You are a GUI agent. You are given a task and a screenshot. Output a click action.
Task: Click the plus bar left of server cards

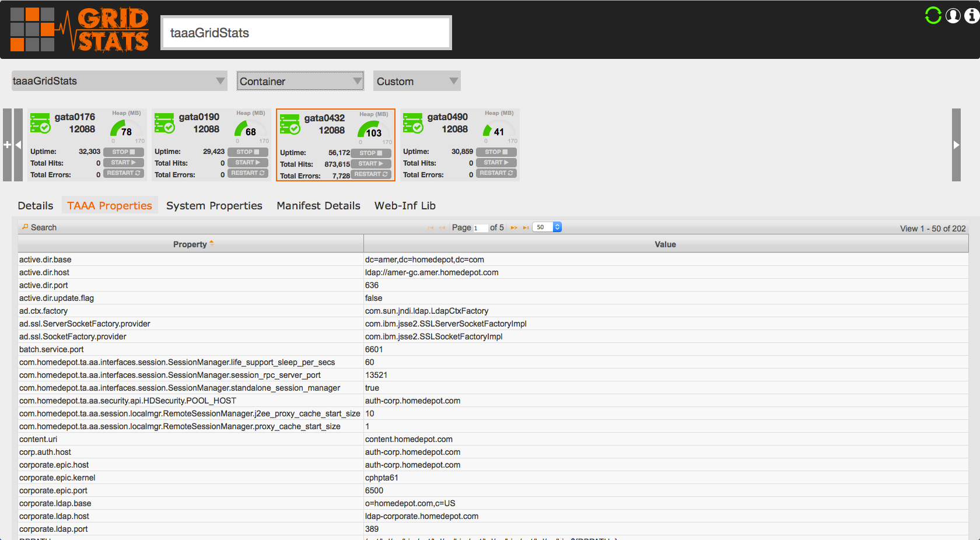pos(7,145)
